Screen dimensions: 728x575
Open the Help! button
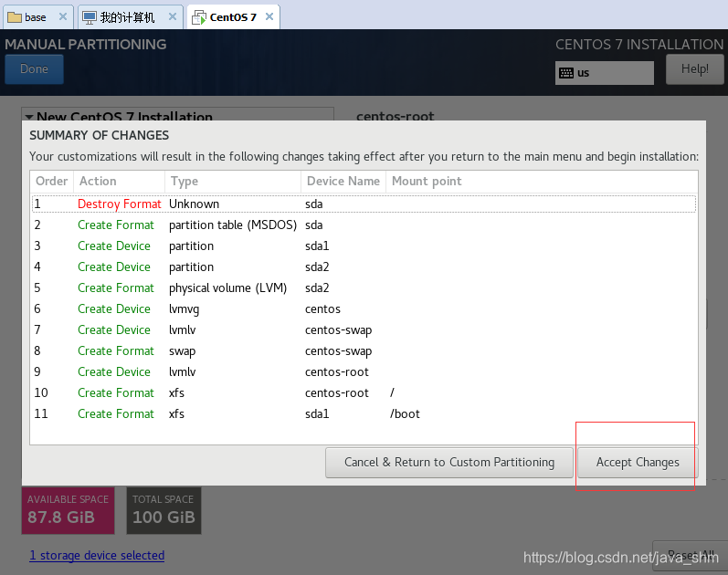tap(694, 69)
